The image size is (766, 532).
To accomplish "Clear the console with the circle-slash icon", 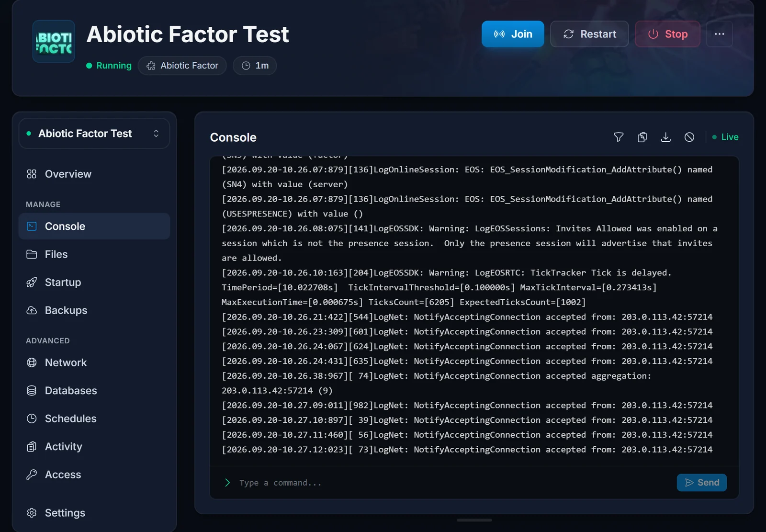I will pos(689,137).
